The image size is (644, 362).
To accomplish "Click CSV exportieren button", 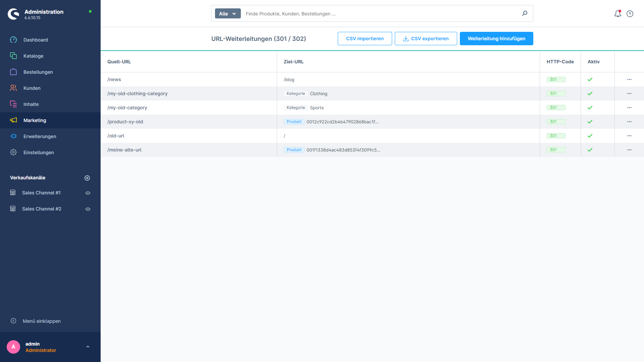I will point(426,39).
